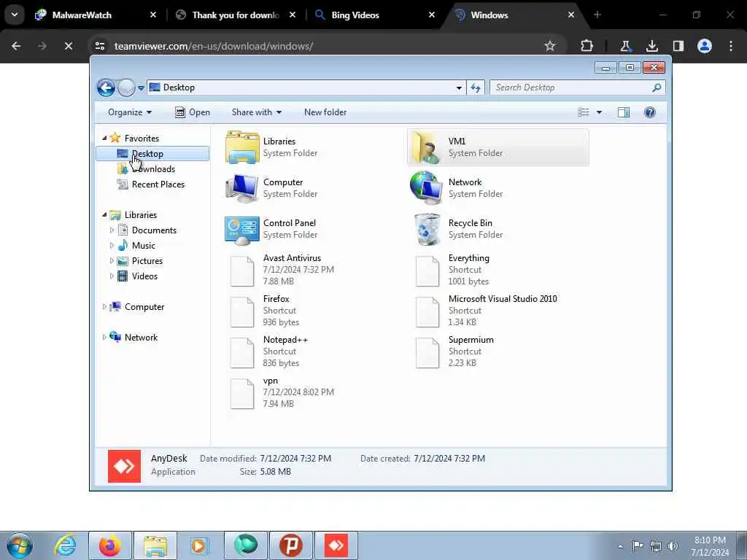The width and height of the screenshot is (747, 560).
Task: Expand the address bar history dropdown
Action: [x=459, y=88]
